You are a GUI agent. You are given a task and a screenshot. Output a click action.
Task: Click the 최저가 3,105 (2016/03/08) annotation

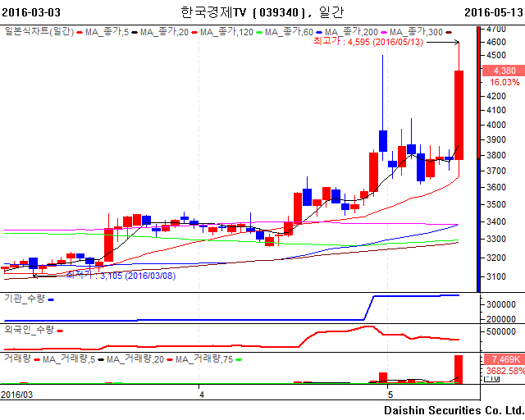click(x=121, y=276)
